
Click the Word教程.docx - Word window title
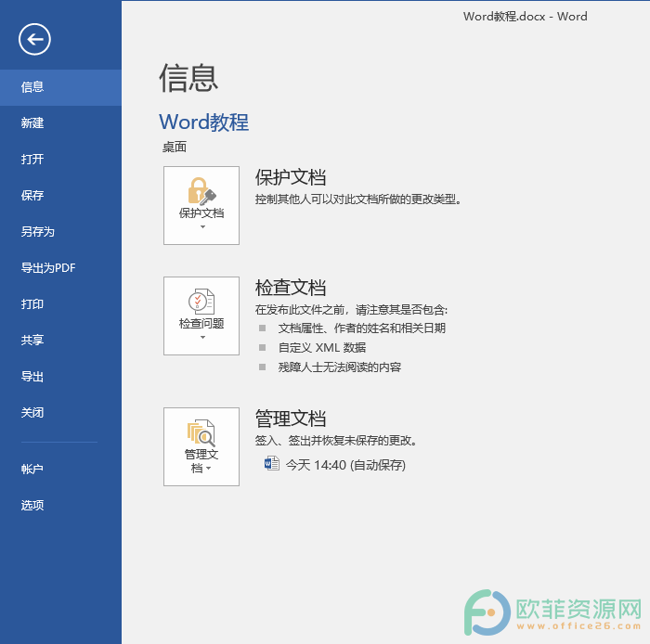tap(525, 16)
